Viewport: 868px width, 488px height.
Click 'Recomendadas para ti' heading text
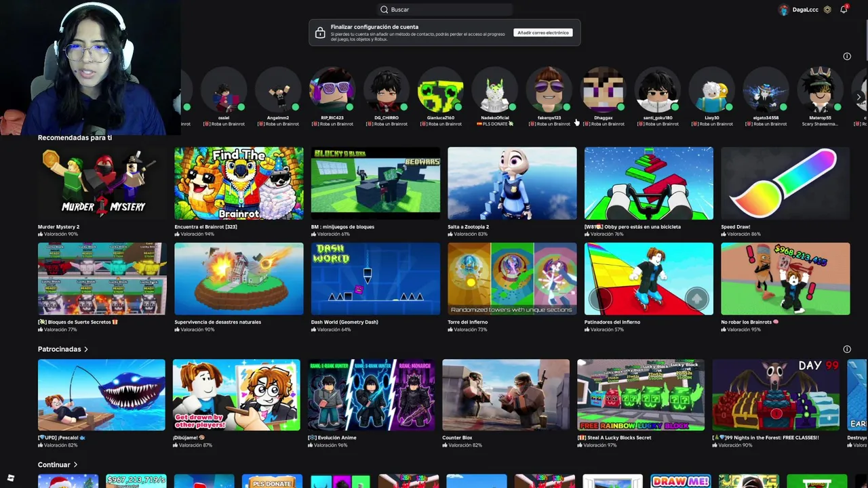click(x=75, y=138)
